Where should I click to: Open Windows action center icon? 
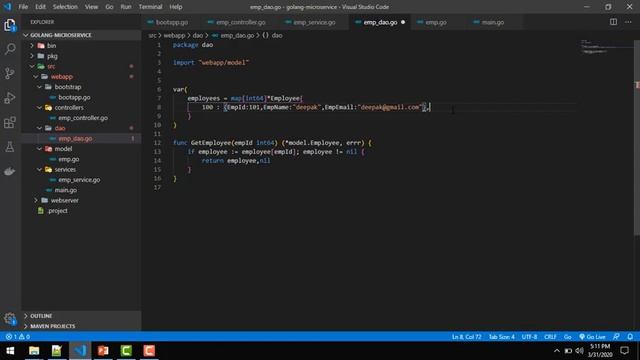click(x=624, y=351)
